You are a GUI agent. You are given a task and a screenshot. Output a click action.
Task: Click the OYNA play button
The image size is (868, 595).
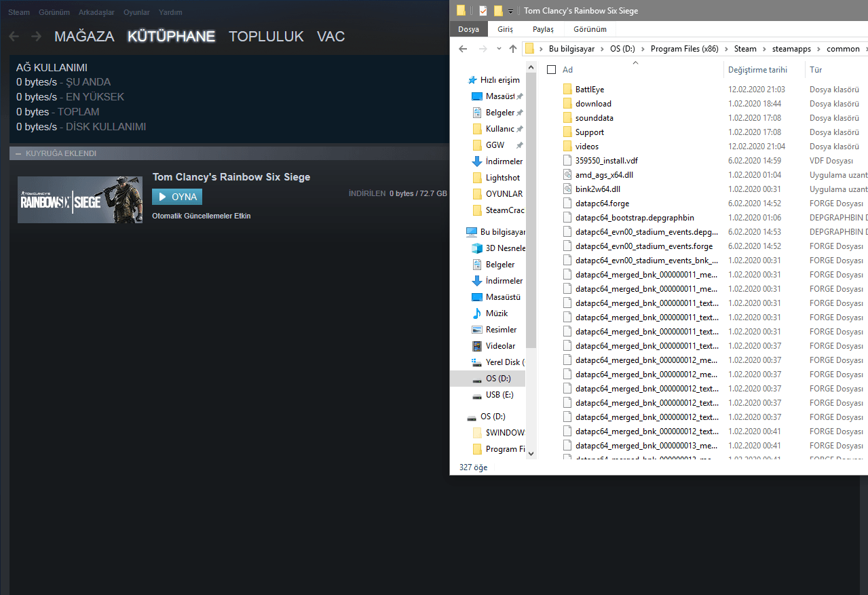(x=177, y=197)
